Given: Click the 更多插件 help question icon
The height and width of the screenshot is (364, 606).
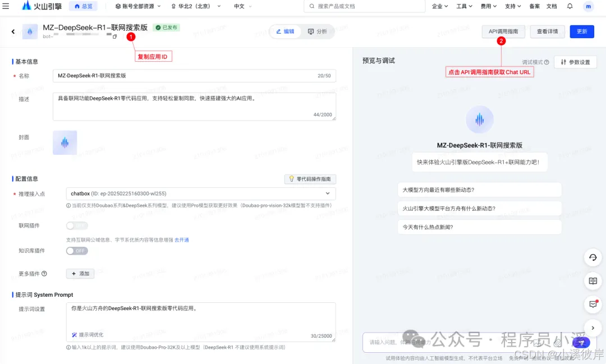Looking at the screenshot, I should pos(44,274).
